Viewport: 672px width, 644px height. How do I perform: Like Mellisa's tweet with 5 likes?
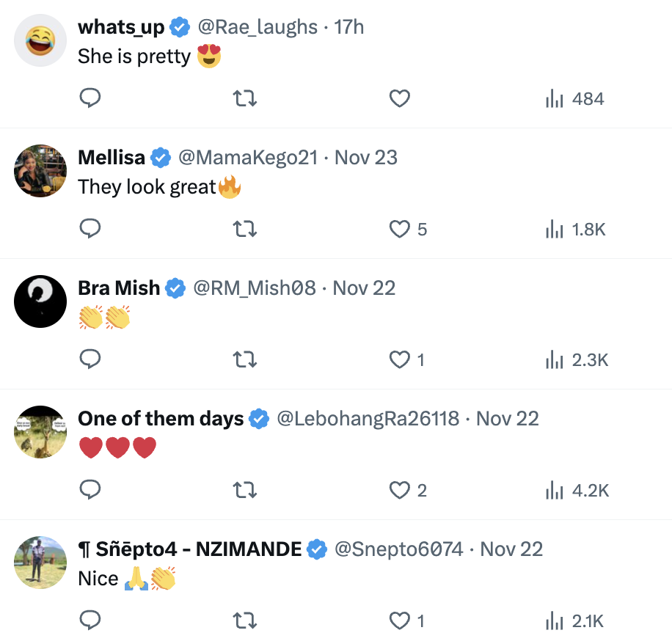click(x=399, y=229)
